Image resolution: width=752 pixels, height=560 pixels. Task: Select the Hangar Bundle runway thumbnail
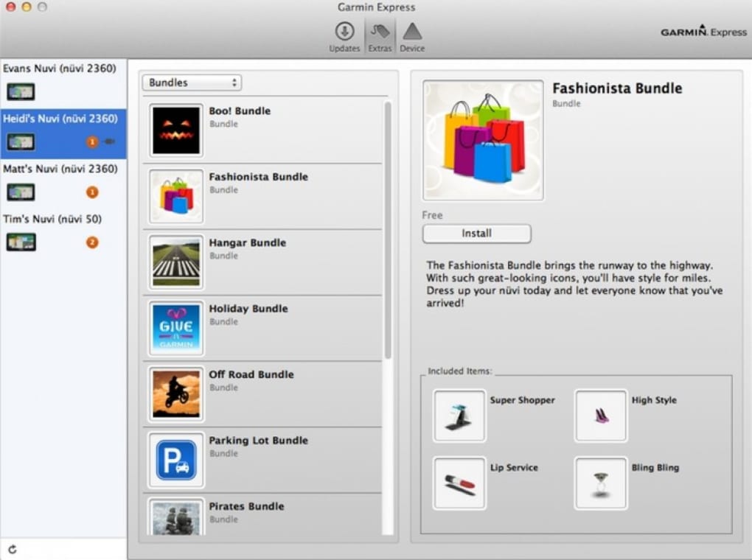pos(176,262)
